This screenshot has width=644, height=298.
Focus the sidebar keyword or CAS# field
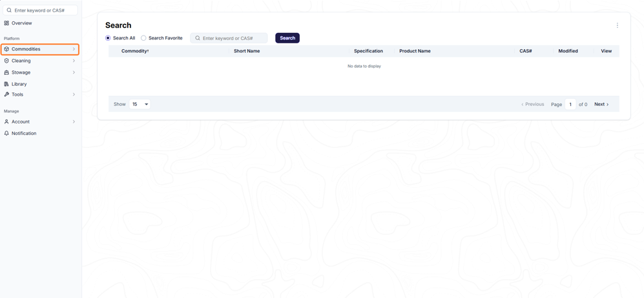tap(40, 10)
